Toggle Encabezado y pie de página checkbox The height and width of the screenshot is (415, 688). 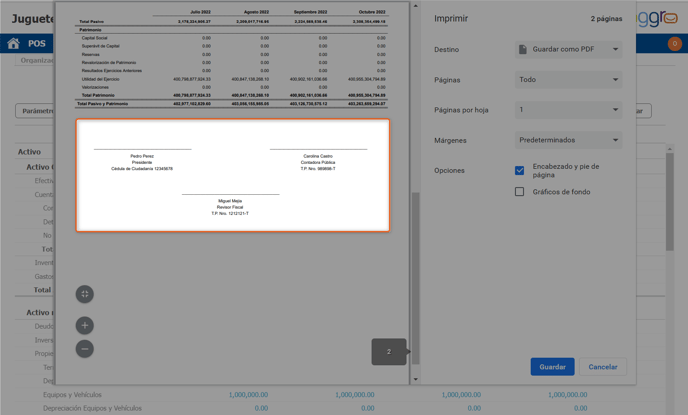tap(520, 170)
